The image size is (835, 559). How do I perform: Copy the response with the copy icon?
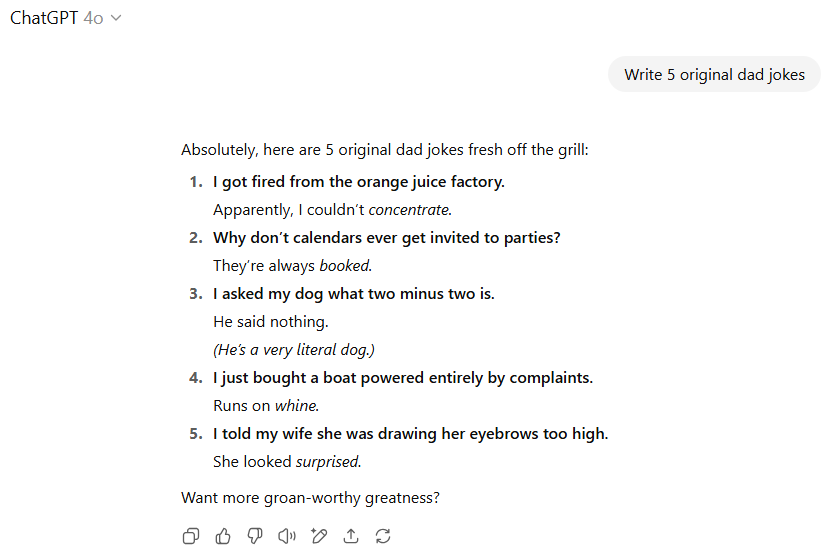click(191, 536)
